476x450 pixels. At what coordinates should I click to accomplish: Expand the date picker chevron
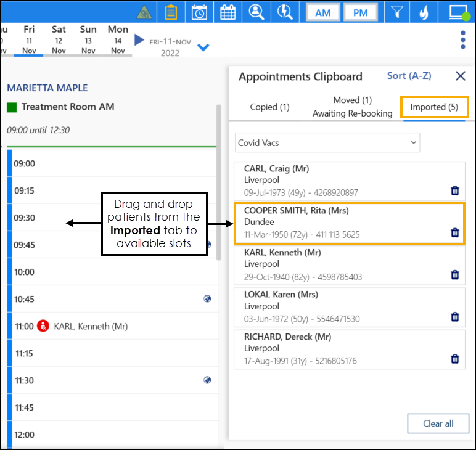[x=203, y=47]
